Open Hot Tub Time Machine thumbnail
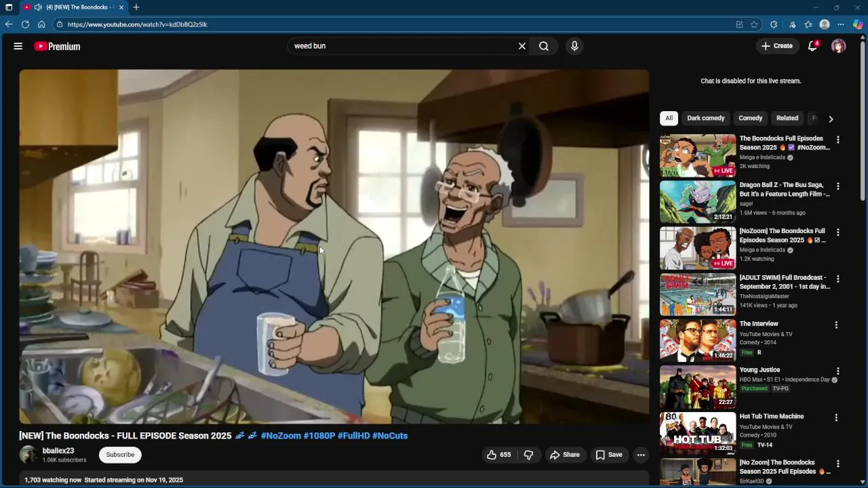 click(698, 433)
